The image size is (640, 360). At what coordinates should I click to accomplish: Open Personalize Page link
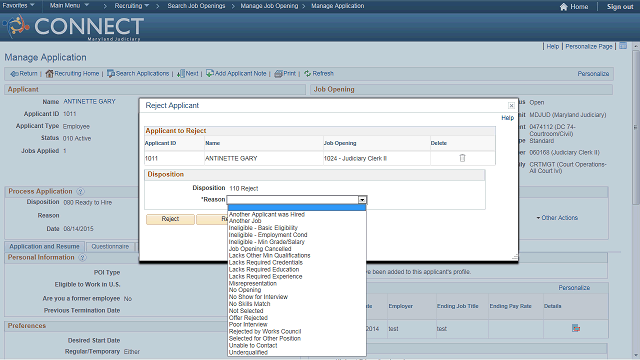589,47
